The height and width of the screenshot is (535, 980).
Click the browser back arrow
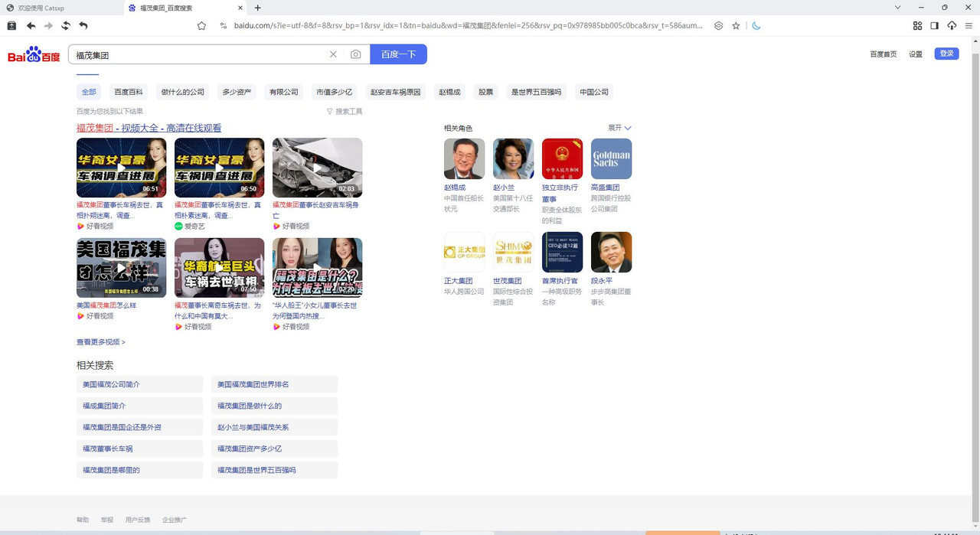(31, 25)
